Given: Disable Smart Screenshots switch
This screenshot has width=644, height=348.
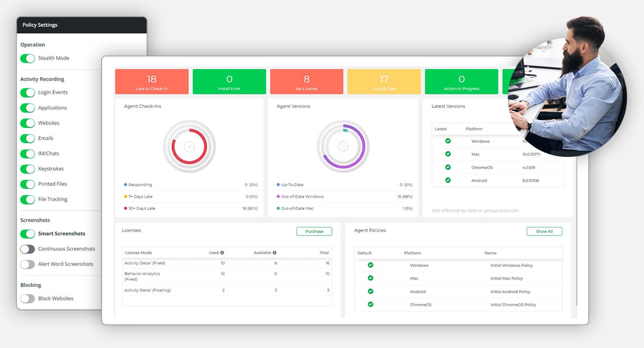Looking at the screenshot, I should point(28,234).
